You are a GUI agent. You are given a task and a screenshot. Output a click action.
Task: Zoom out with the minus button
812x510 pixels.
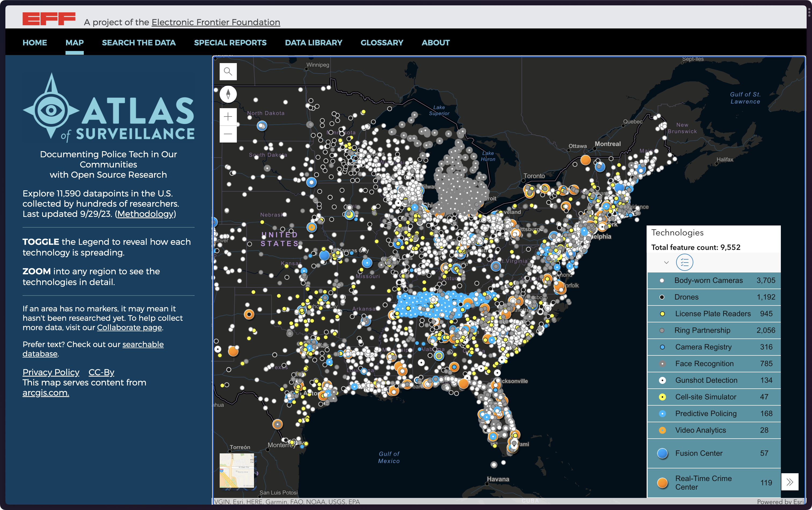[228, 134]
